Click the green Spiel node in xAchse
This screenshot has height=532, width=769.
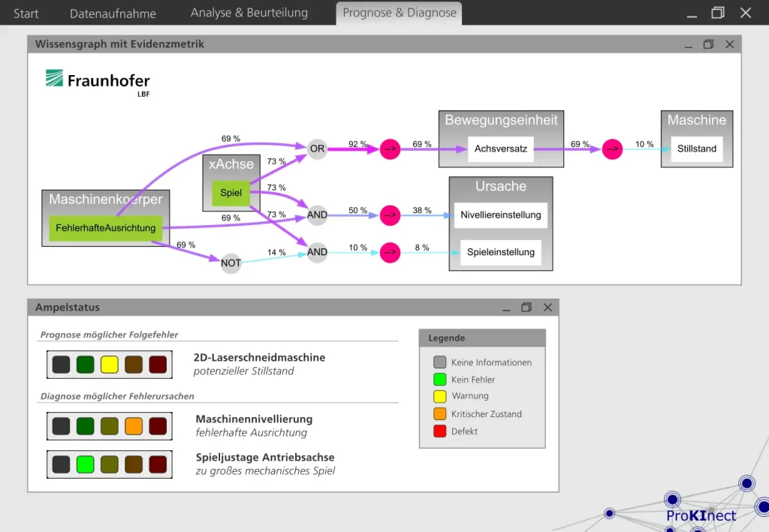pos(231,193)
